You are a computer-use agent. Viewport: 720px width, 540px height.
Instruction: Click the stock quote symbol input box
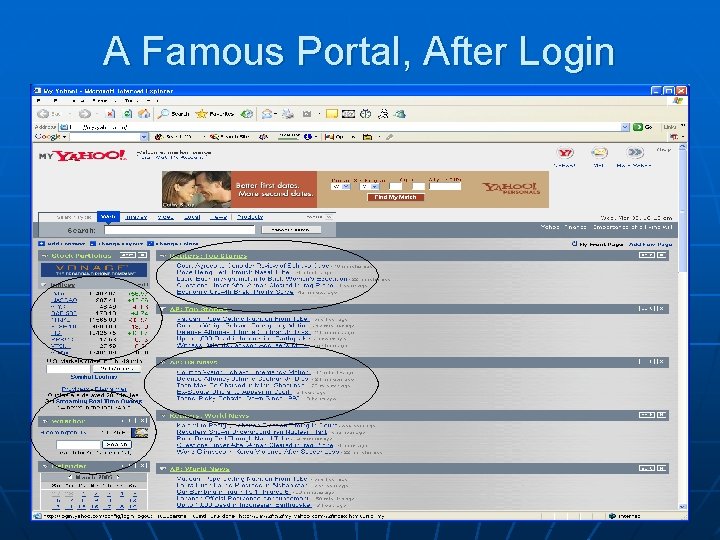(68, 369)
